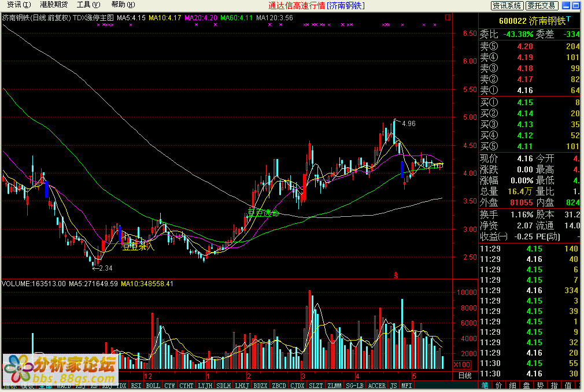Click the 委托交易 button
584x392 pixels.
[x=542, y=5]
